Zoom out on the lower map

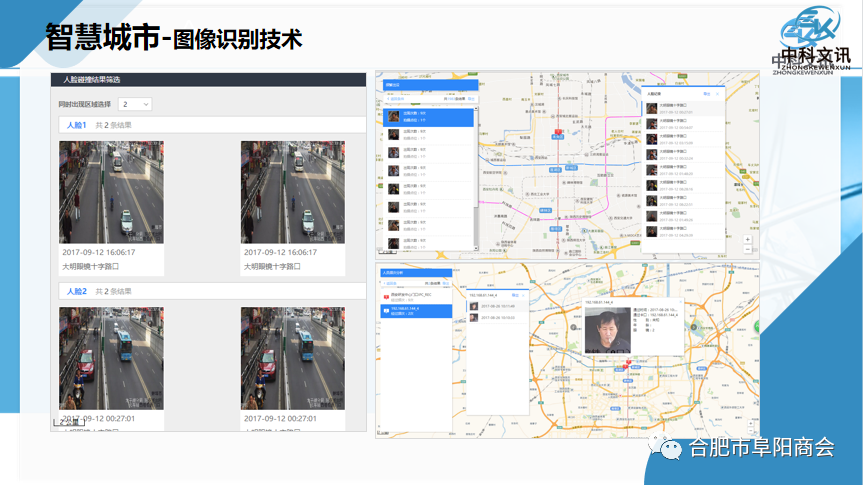click(x=751, y=432)
